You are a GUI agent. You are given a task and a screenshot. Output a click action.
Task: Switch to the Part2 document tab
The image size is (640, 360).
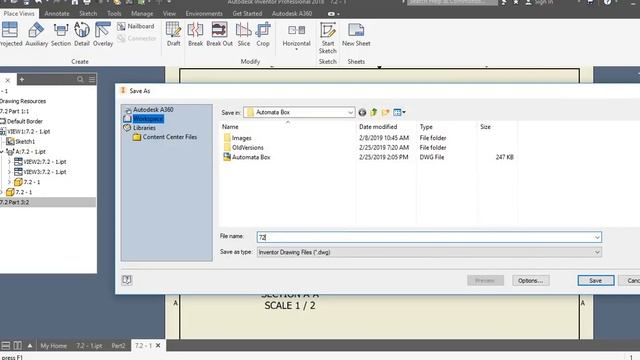pos(118,346)
